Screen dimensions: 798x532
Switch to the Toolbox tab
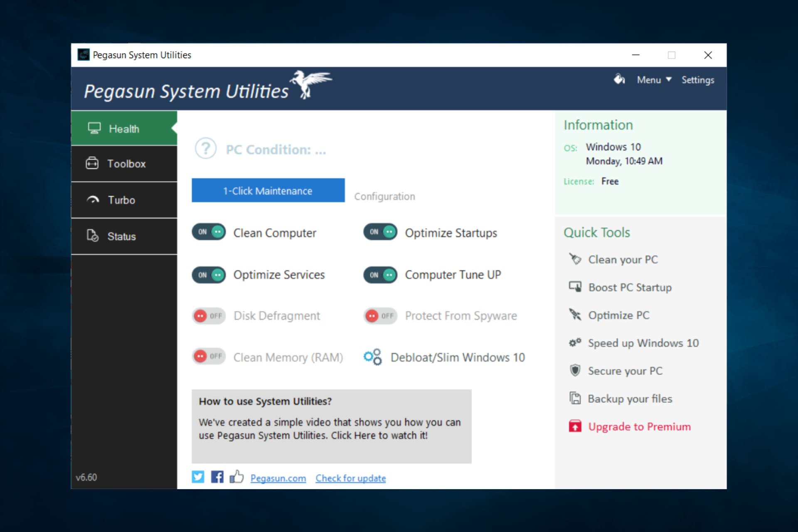pyautogui.click(x=124, y=164)
